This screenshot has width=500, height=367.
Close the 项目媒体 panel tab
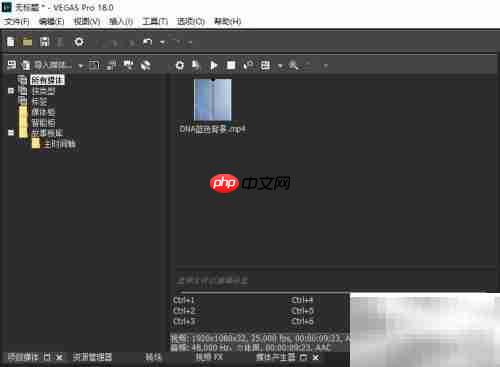[x=59, y=357]
